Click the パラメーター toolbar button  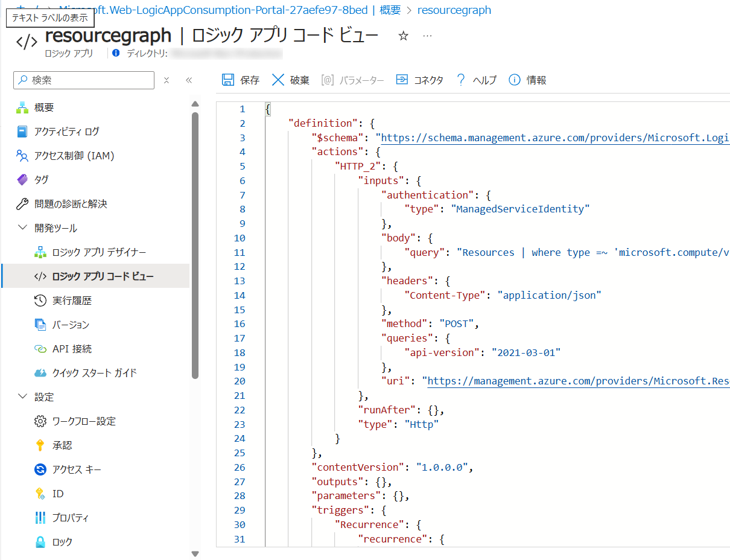353,80
